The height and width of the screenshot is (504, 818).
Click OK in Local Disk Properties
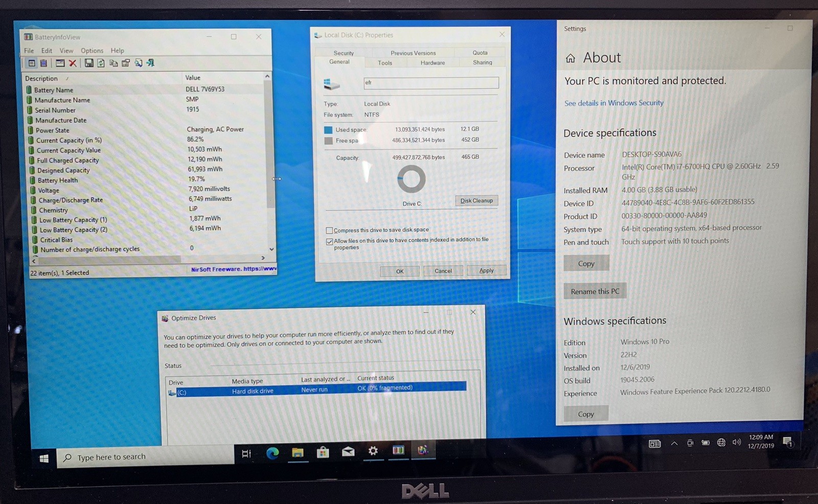point(400,271)
